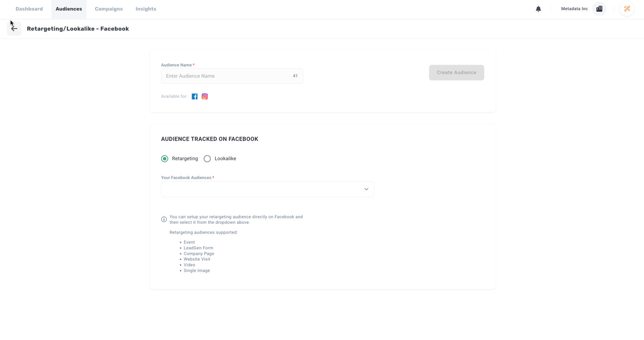Select the Retargeting radio button
This screenshot has width=644, height=340.
coord(165,159)
